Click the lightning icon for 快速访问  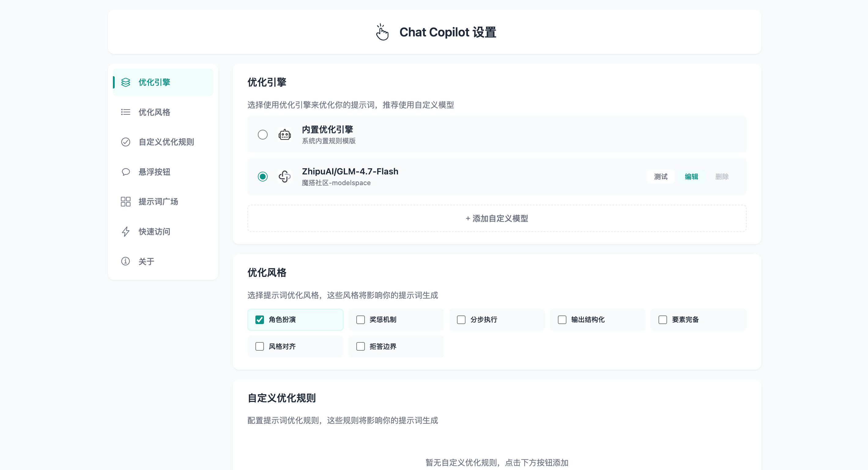(125, 231)
